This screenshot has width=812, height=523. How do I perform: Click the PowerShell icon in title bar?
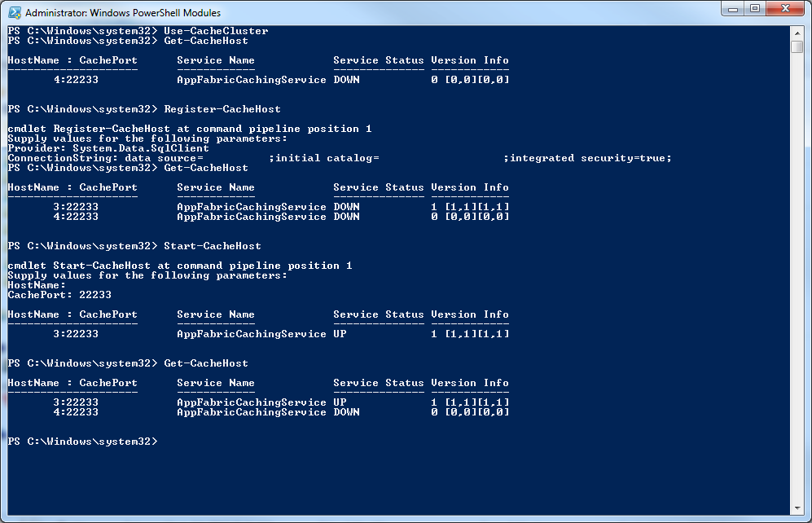click(14, 12)
